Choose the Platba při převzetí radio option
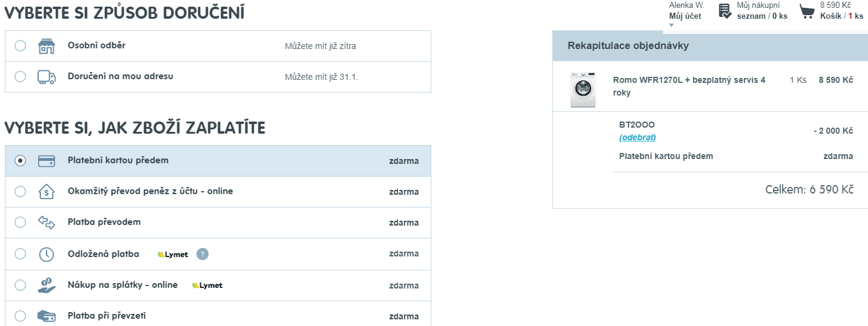 [x=20, y=316]
